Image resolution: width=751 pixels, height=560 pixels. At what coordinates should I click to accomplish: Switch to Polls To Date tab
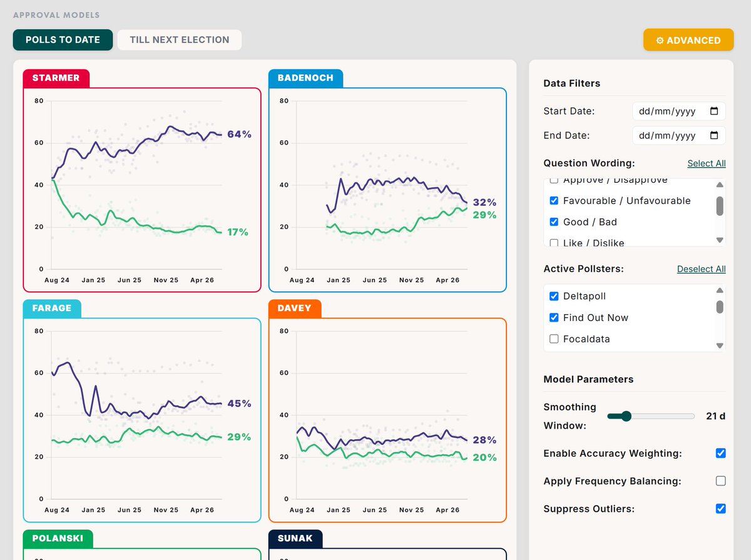tap(63, 39)
